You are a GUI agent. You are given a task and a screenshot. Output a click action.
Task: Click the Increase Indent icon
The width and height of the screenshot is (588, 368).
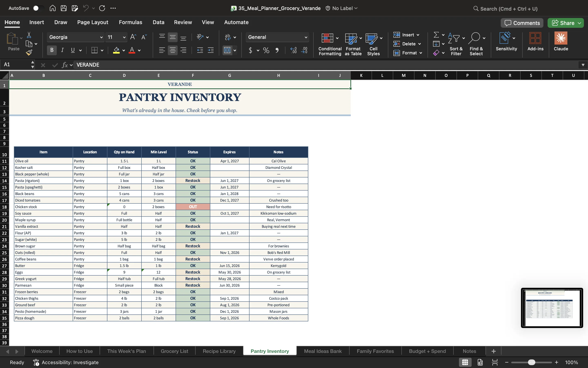point(211,50)
